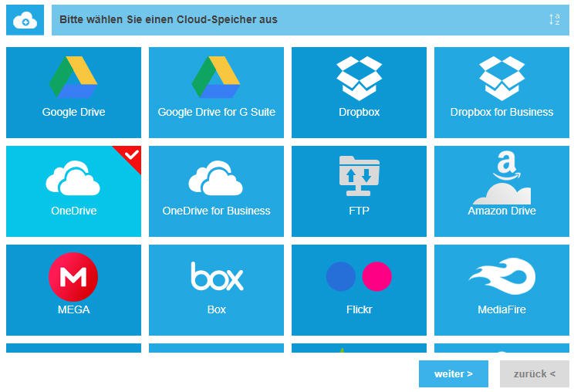The width and height of the screenshot is (574, 392).
Task: Select the Flickr tile
Action: [x=359, y=290]
